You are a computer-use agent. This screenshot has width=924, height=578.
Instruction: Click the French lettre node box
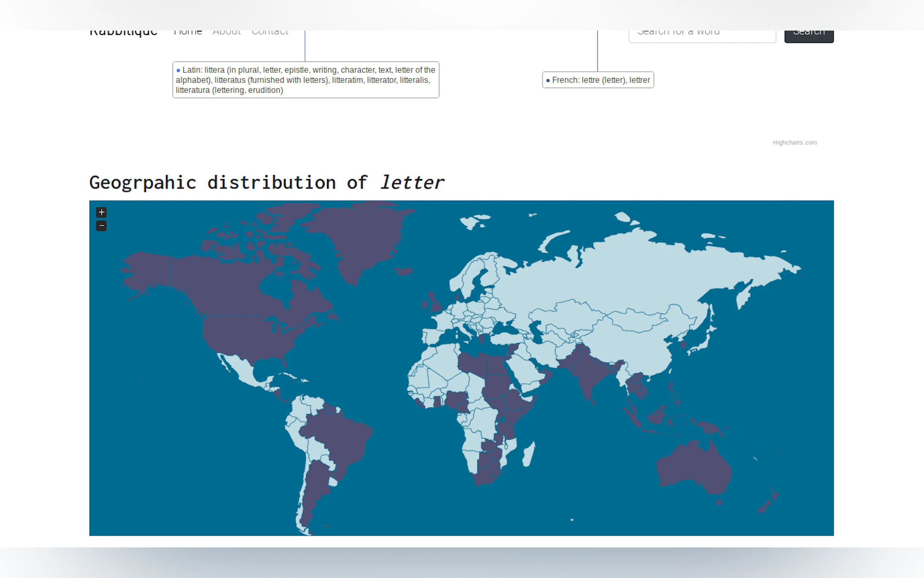tap(598, 80)
